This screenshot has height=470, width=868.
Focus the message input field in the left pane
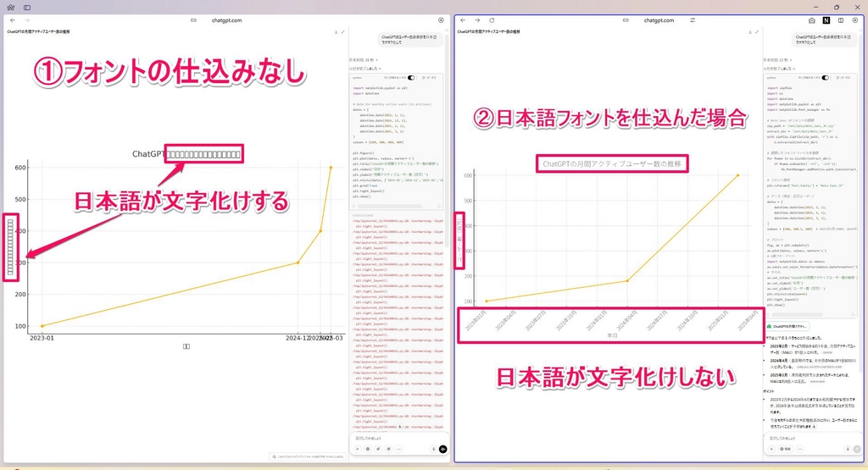[398, 439]
